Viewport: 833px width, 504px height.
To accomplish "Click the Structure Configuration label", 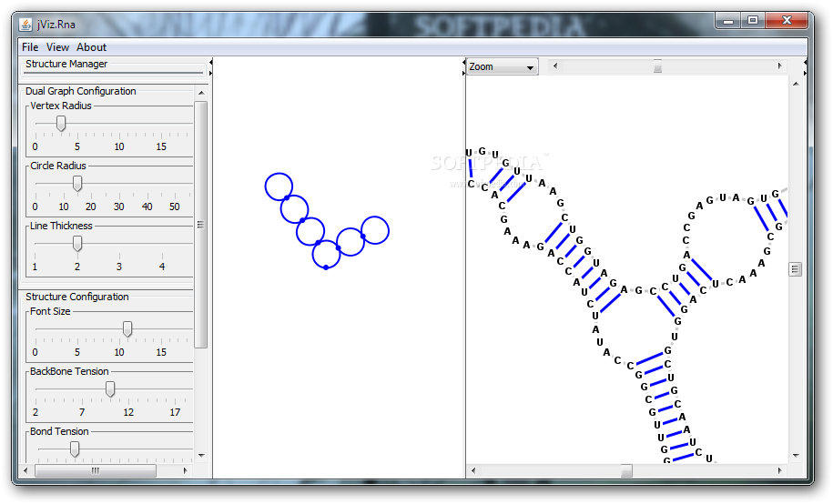I will click(x=77, y=297).
